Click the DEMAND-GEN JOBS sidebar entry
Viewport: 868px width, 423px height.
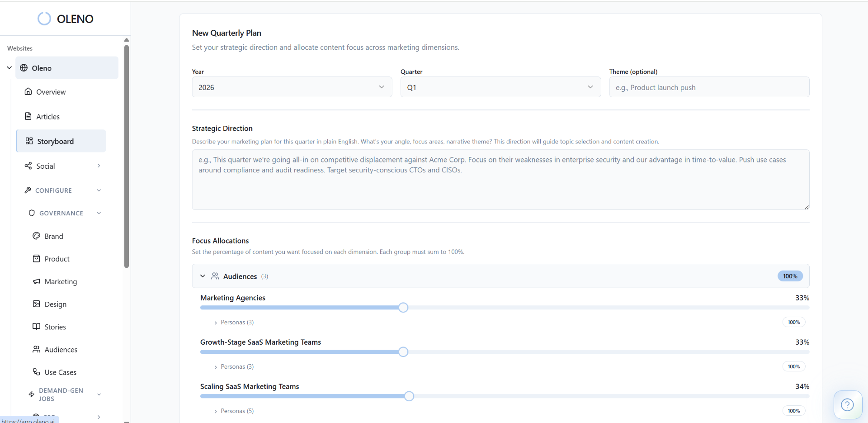point(61,394)
